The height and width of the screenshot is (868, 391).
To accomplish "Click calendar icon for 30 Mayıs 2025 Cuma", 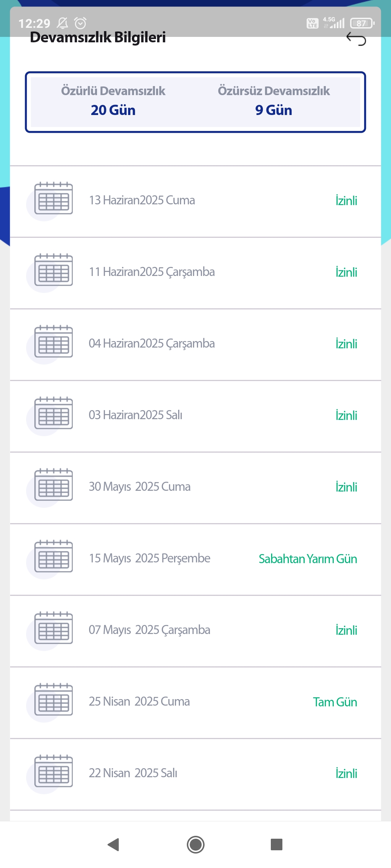I will pos(54,485).
